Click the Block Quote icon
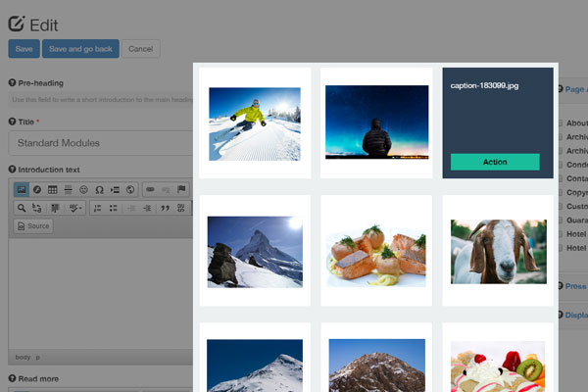The image size is (588, 392). (164, 208)
